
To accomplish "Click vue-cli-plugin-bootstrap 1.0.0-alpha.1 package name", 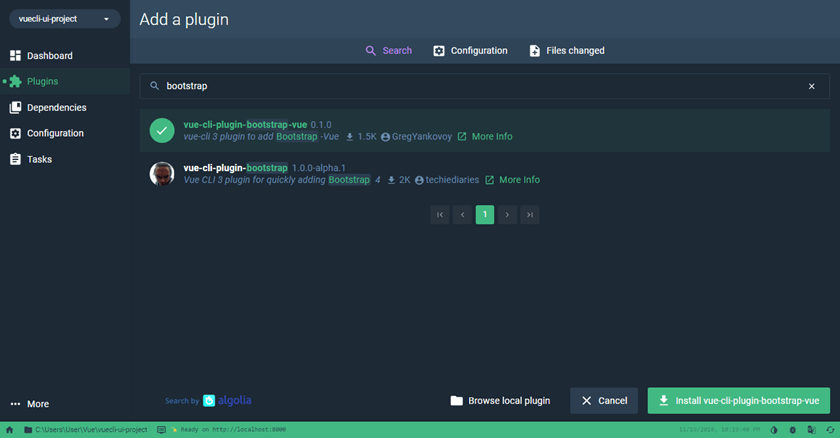I will (236, 168).
